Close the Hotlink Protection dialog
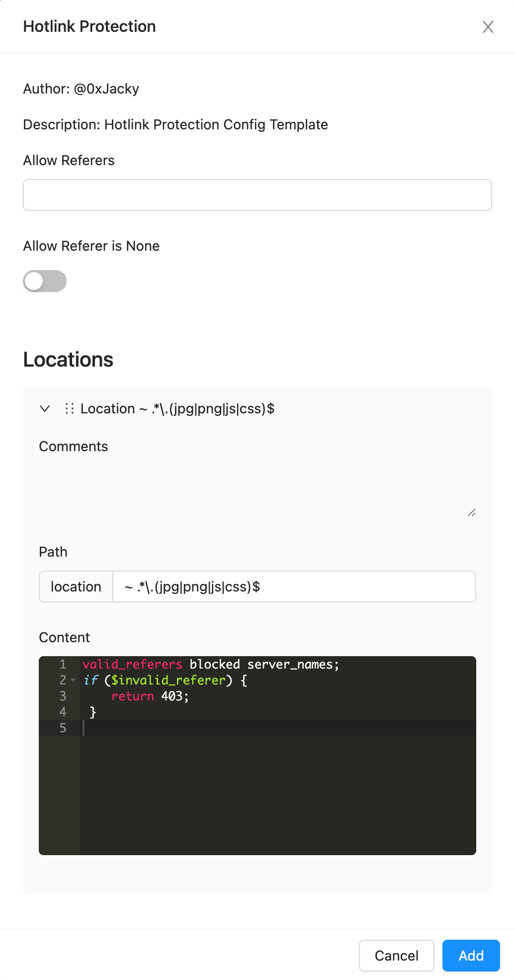The width and height of the screenshot is (515, 980). (488, 27)
